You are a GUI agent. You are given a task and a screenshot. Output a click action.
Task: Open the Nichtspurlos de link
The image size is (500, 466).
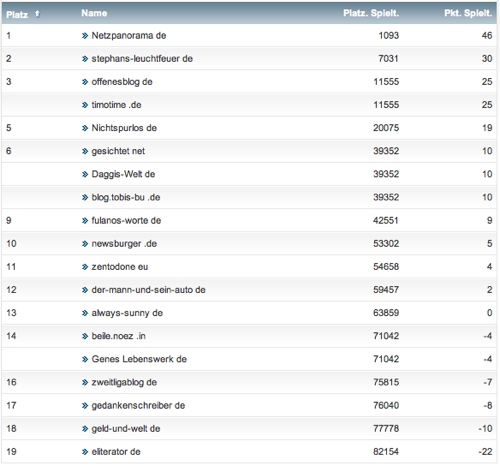(x=124, y=128)
